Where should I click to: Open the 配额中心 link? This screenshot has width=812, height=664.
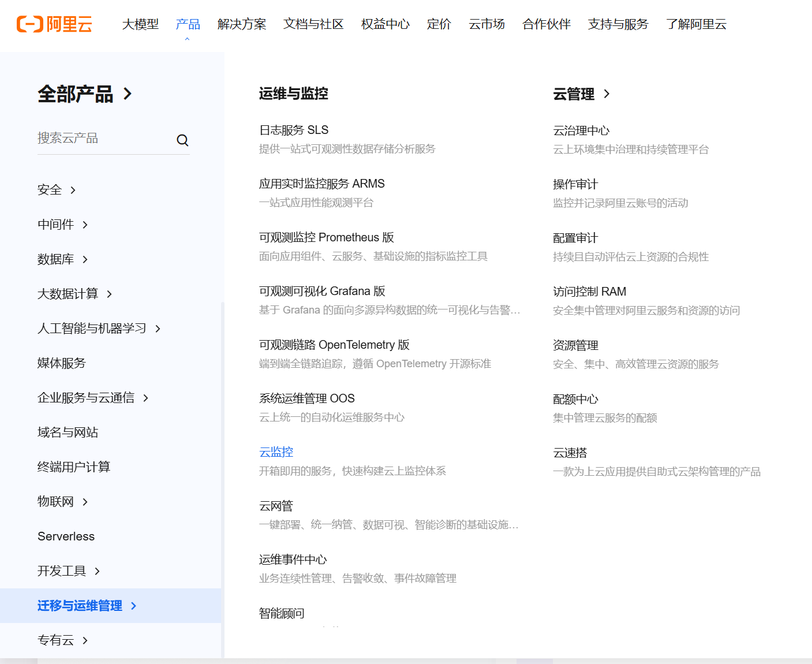pos(575,399)
